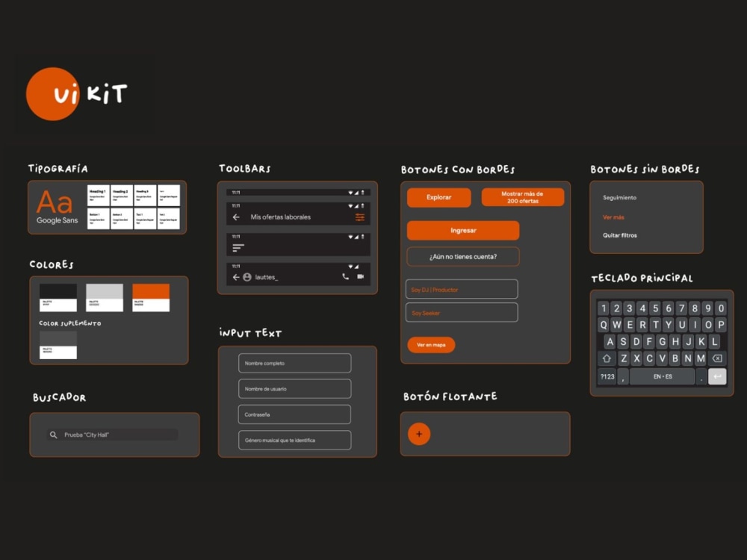The height and width of the screenshot is (560, 747).
Task: Click the Heading 1 typography card
Action: [x=98, y=195]
